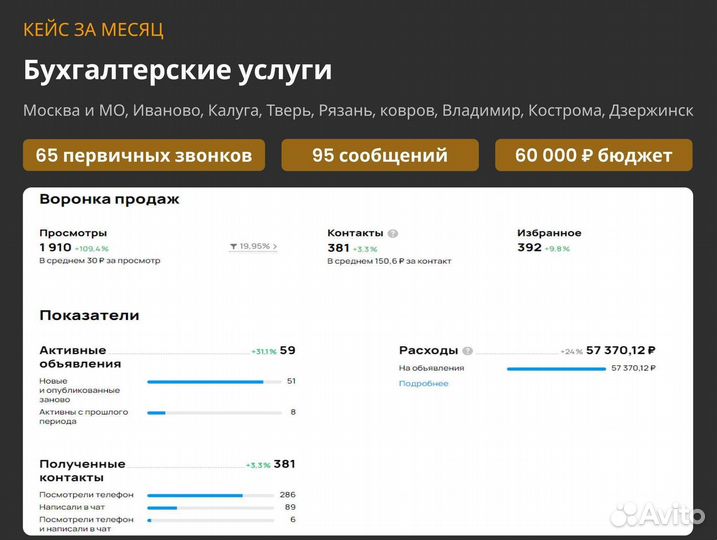The height and width of the screenshot is (540, 717).
Task: Click the Бухгалтерские услуги title
Action: point(177,70)
